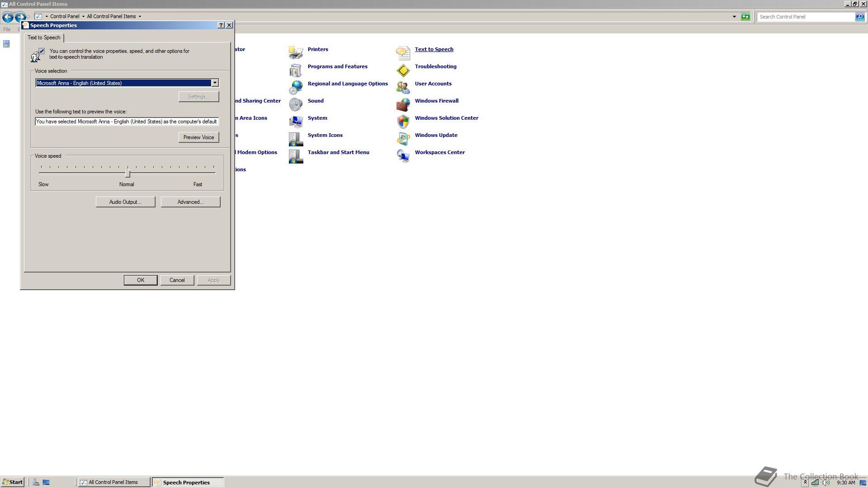
Task: Click the Workspaces Center icon
Action: click(403, 156)
